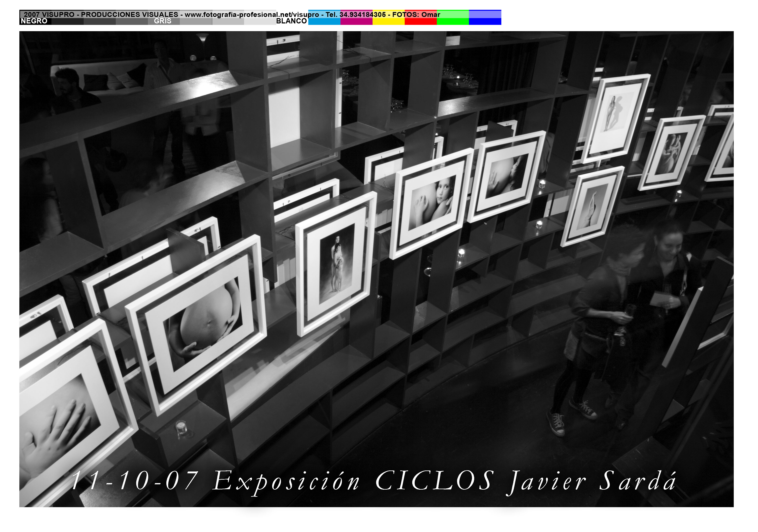Screen dimensions: 758x532
Task: Open the fotografia-profesional.net/visupro link
Action: tap(252, 14)
